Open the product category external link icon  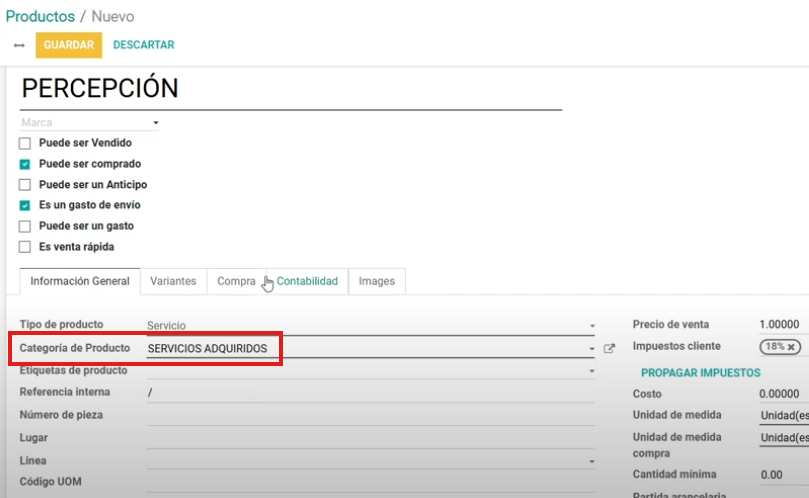609,349
